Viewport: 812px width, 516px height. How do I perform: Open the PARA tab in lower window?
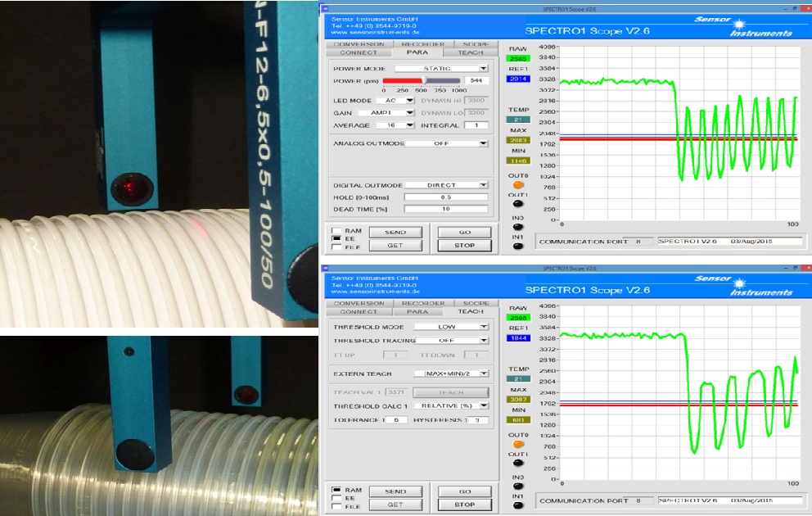[417, 312]
